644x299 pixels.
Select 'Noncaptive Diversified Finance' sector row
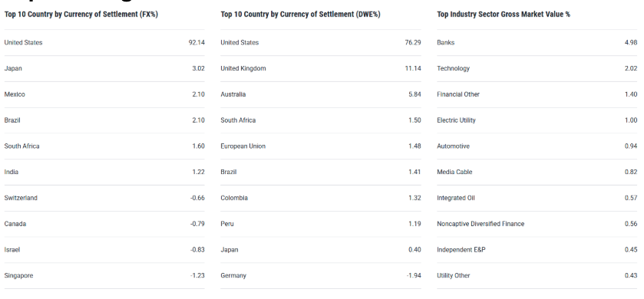[x=481, y=224]
